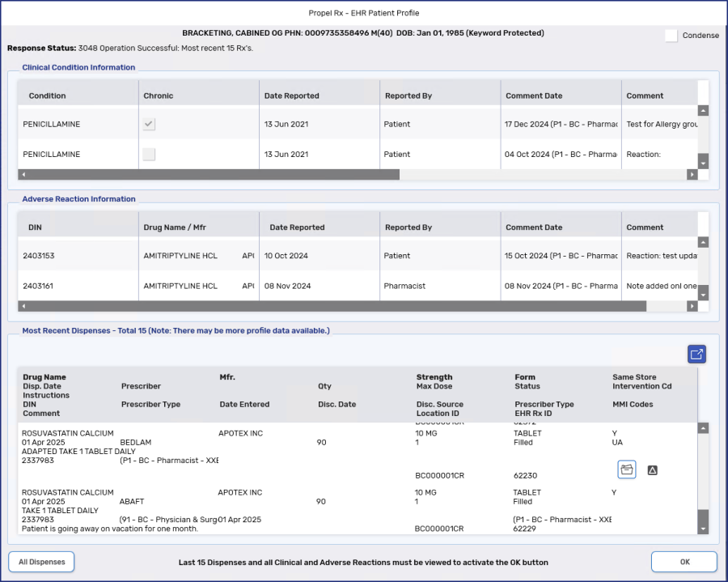Sort Clinical Conditions by Date Reported header
This screenshot has width=728, height=582.
pos(291,96)
